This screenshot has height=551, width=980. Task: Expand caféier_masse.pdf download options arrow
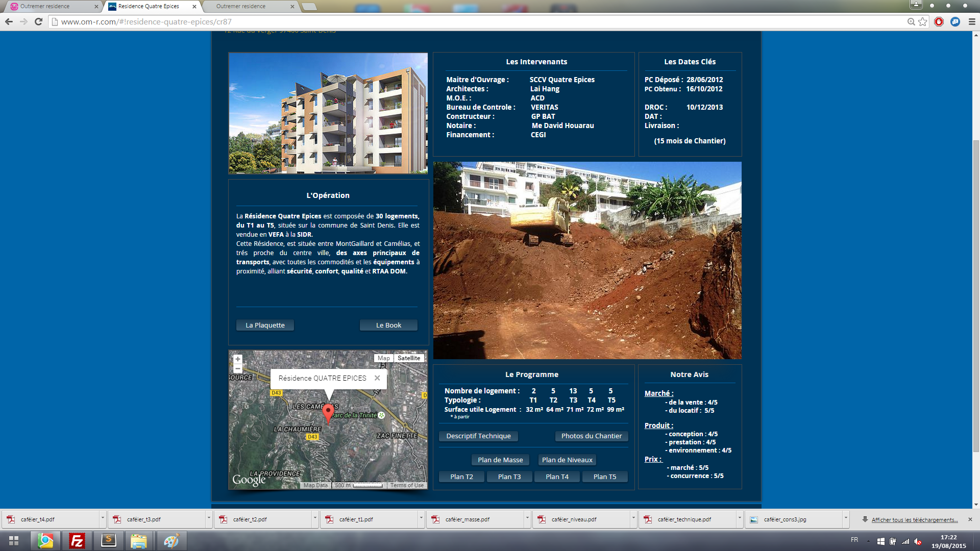click(x=527, y=518)
